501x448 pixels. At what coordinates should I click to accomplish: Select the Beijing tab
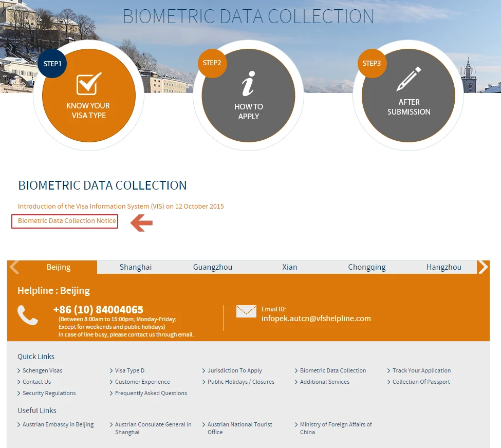(59, 267)
